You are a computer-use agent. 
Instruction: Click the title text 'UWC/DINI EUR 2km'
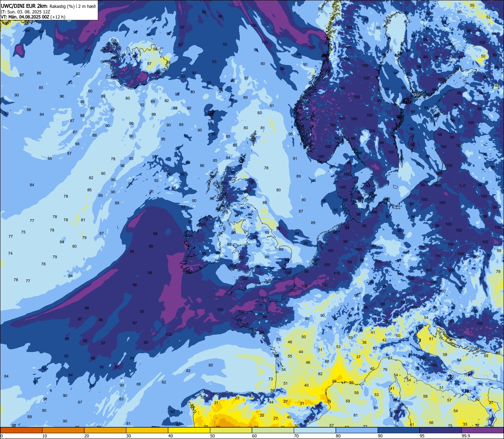(24, 6)
